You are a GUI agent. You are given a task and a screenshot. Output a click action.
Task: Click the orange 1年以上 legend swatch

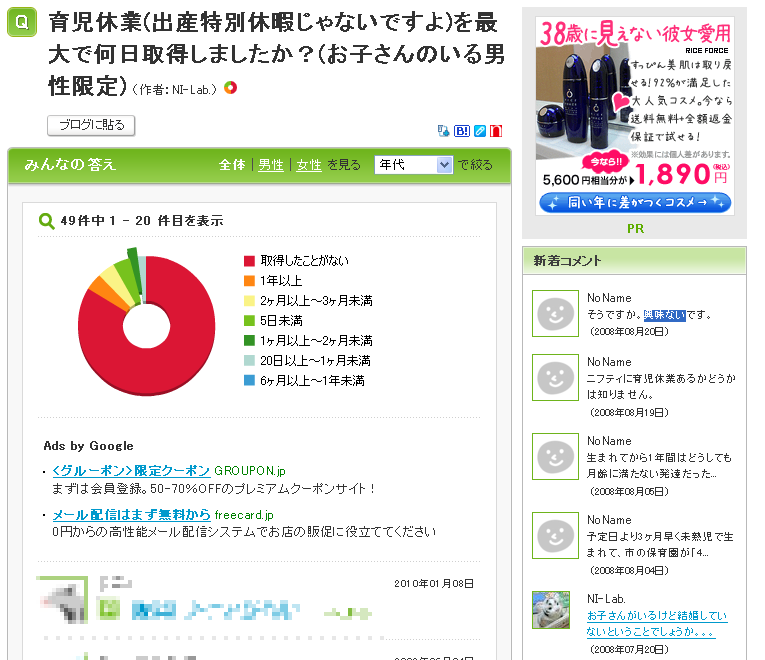click(250, 280)
